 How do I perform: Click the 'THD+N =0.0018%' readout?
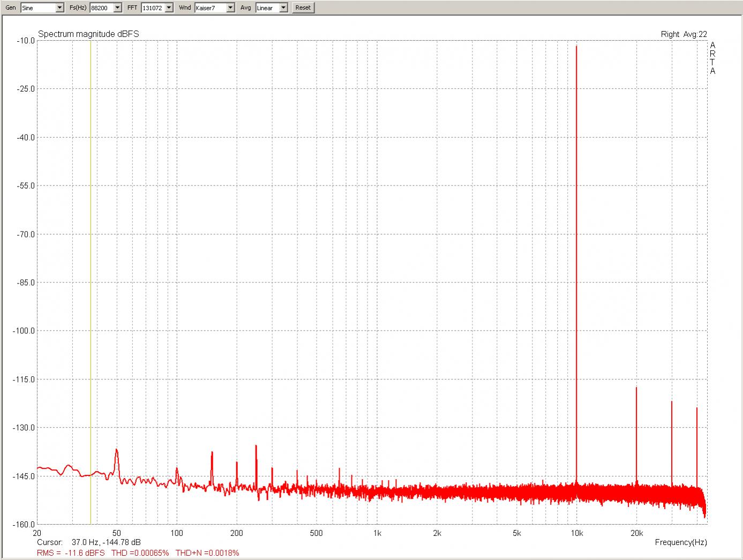207,552
